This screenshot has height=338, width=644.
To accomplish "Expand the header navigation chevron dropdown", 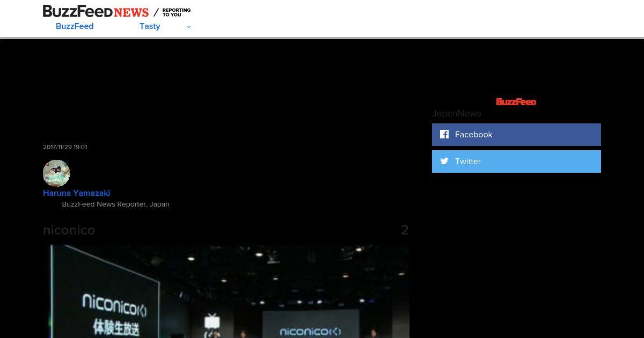I will pyautogui.click(x=188, y=27).
